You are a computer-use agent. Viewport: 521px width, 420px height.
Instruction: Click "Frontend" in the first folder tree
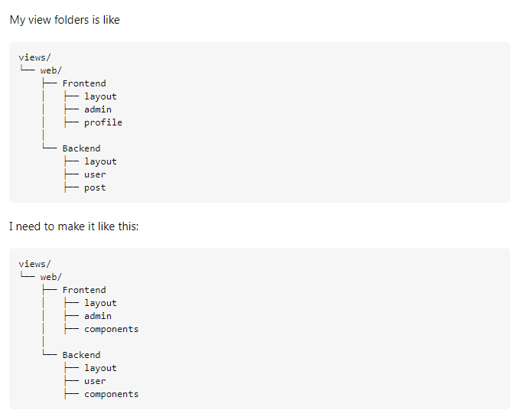84,83
